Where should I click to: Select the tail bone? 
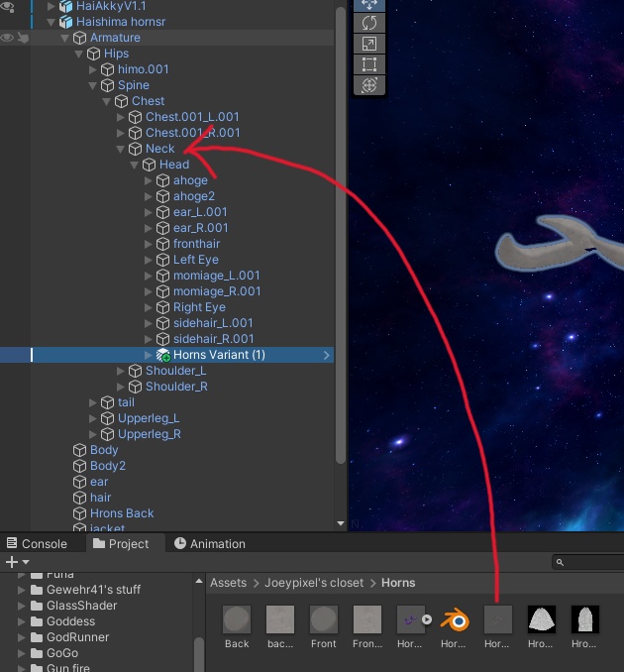pos(126,402)
